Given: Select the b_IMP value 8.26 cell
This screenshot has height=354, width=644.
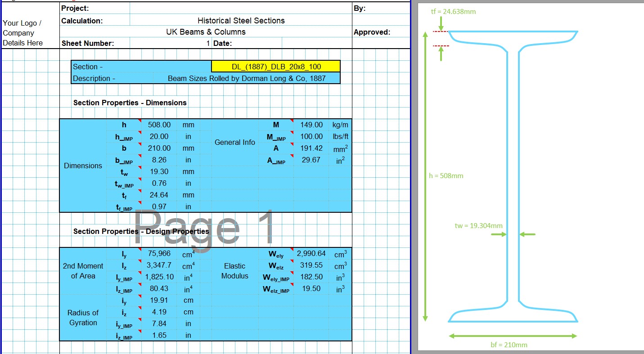Looking at the screenshot, I should (159, 160).
